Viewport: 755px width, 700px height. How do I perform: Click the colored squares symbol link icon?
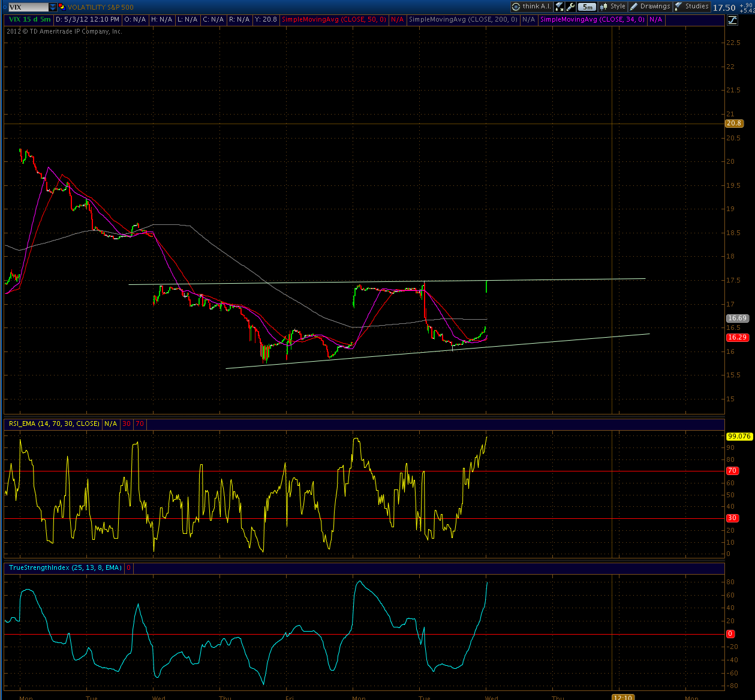point(62,7)
